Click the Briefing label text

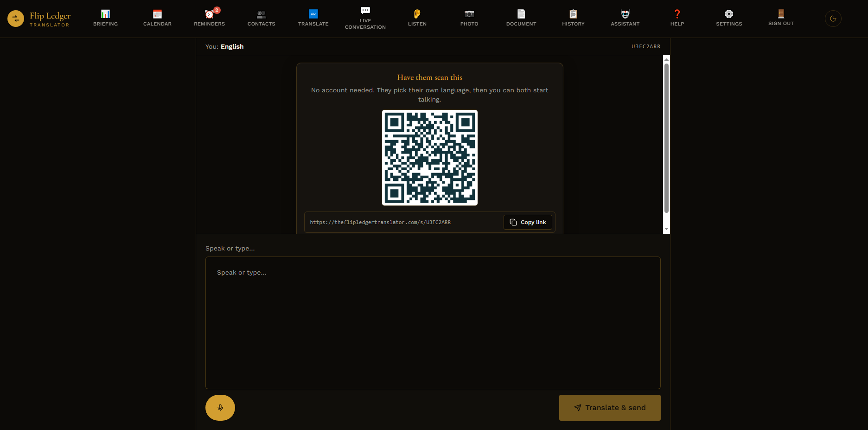pos(105,24)
